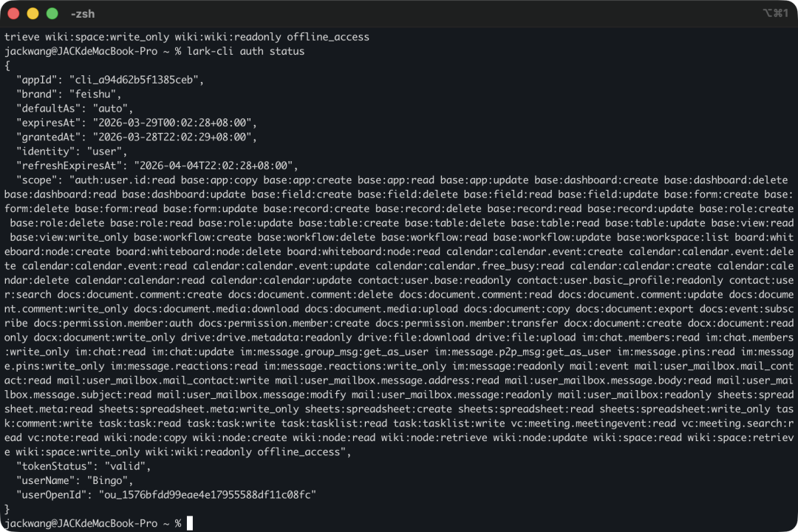Click the appId value cli_a94d62b5f1385ceb

tap(136, 80)
